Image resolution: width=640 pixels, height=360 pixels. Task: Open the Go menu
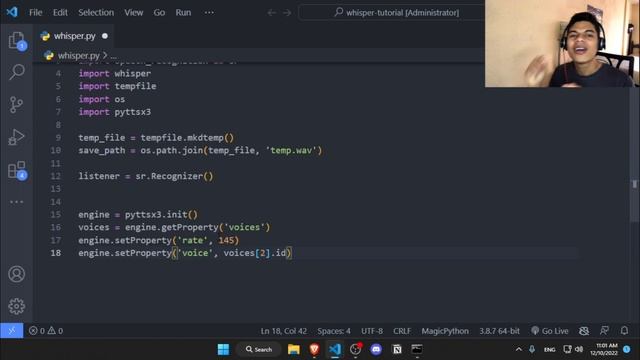tap(159, 13)
